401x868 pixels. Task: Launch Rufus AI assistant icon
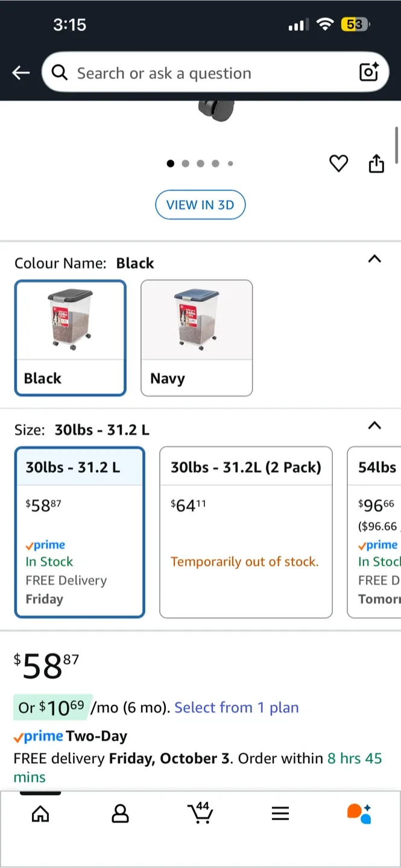click(x=359, y=813)
